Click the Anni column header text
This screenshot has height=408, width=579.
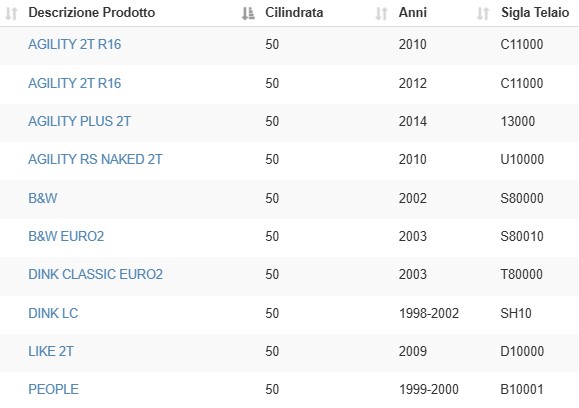[412, 13]
